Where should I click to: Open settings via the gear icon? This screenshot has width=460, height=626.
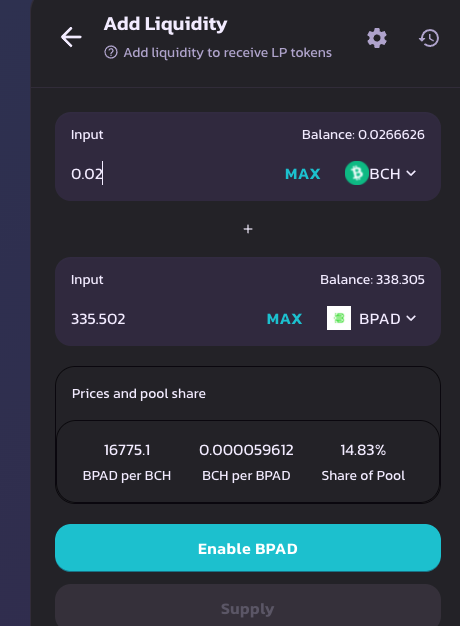(x=377, y=38)
